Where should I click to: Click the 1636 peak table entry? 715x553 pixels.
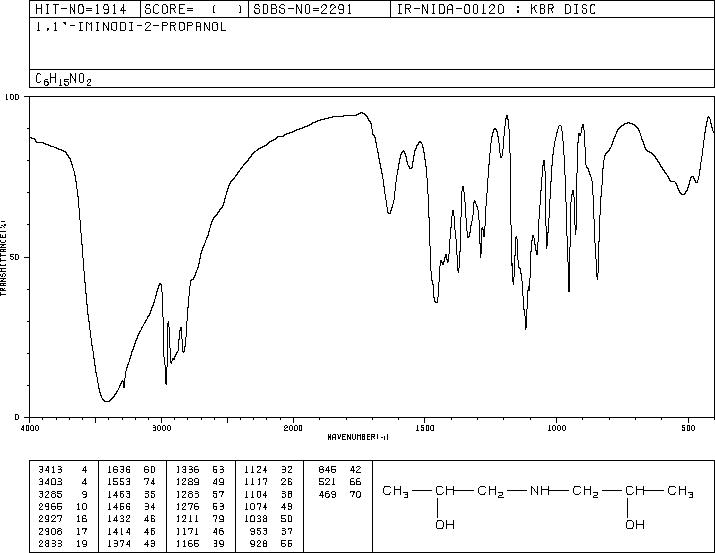click(x=131, y=470)
